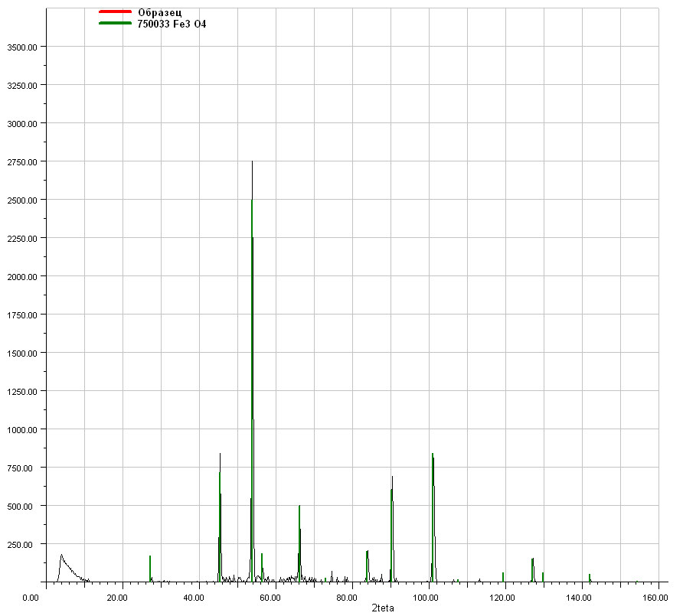Click the 2teta axis title
This screenshot has width=683, height=616.
[x=383, y=608]
